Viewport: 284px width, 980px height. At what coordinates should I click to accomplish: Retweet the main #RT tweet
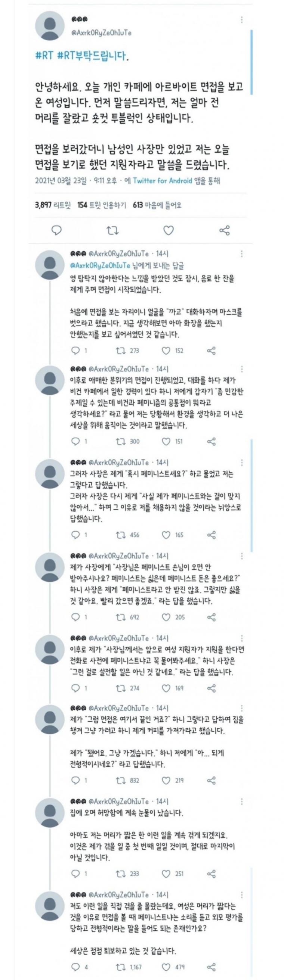pyautogui.click(x=113, y=230)
